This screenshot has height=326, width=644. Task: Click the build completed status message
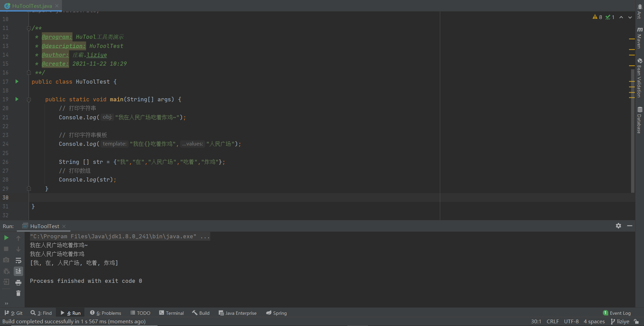(74, 322)
